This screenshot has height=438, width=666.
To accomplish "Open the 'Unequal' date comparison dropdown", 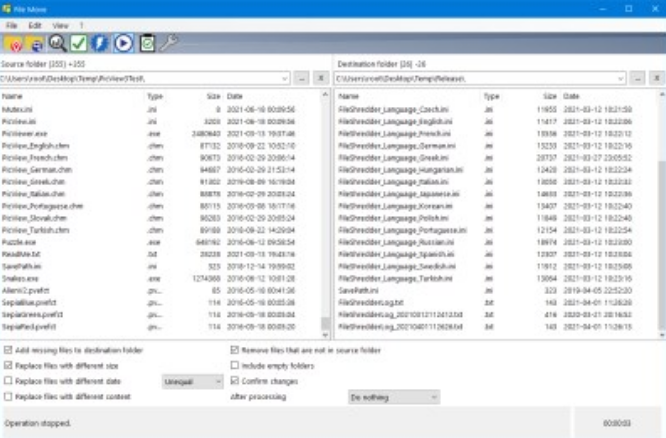I will click(192, 381).
